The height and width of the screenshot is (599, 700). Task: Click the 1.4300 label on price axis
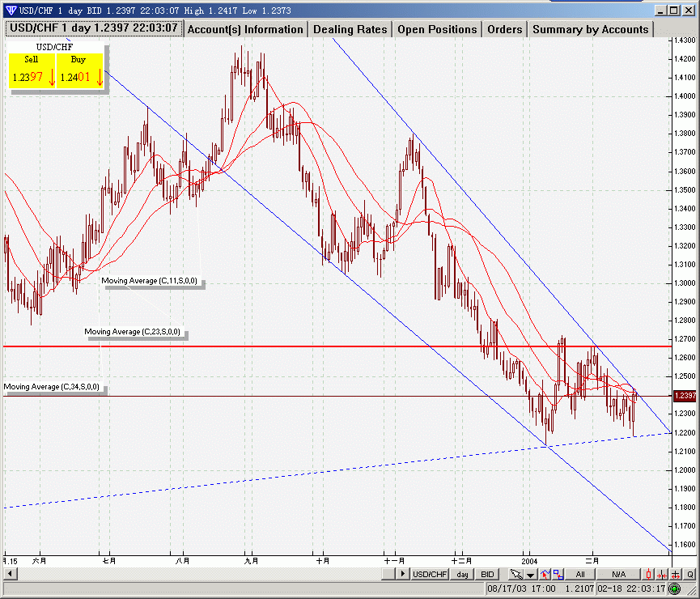(x=685, y=40)
